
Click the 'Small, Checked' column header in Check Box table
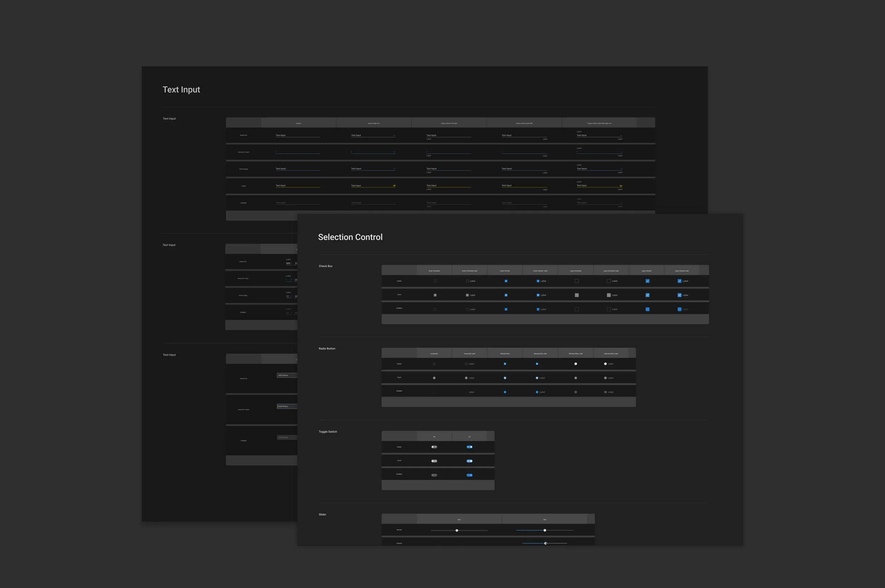tap(505, 271)
